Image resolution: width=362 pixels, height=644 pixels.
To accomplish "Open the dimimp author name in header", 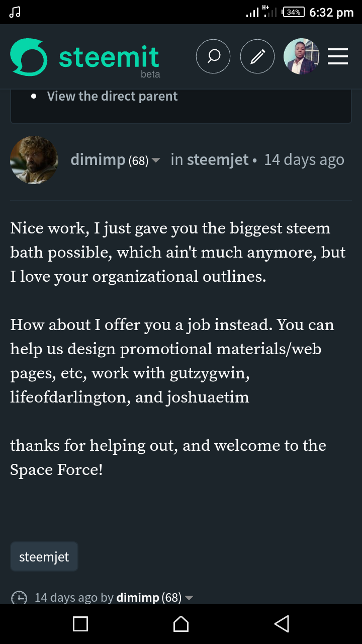I will click(98, 160).
